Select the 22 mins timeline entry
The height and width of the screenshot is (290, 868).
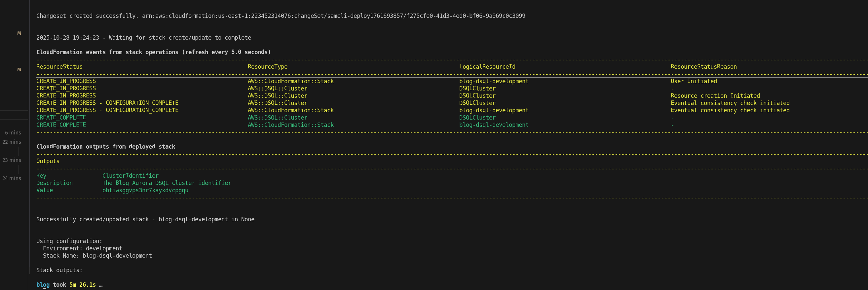pyautogui.click(x=12, y=142)
